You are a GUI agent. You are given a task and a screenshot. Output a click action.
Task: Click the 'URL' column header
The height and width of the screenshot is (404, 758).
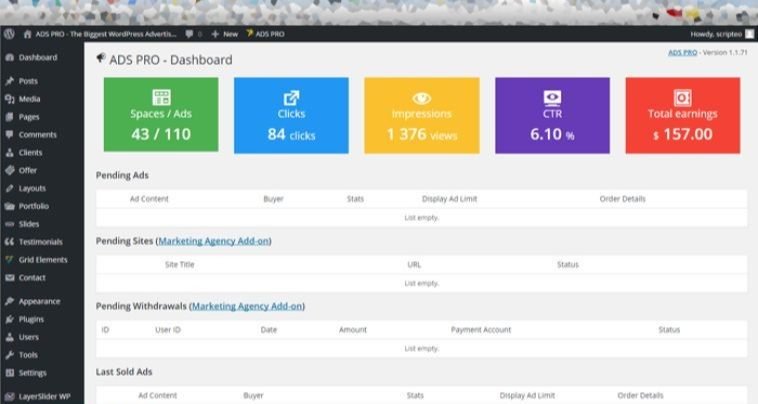[x=414, y=264]
